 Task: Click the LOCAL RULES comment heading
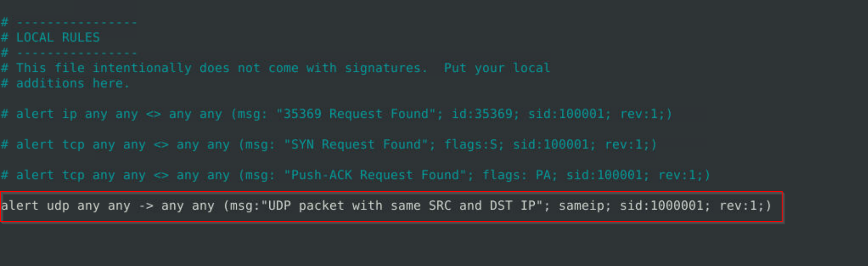(58, 37)
